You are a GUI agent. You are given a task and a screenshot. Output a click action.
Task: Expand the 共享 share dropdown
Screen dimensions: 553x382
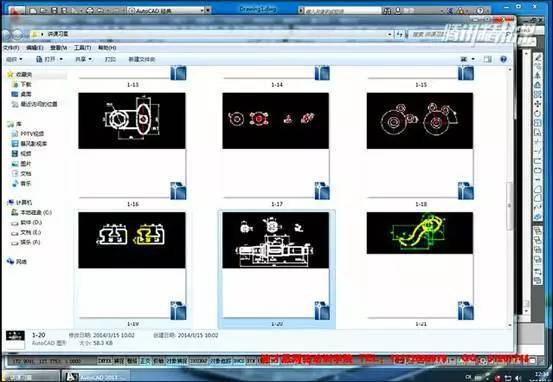[84, 59]
